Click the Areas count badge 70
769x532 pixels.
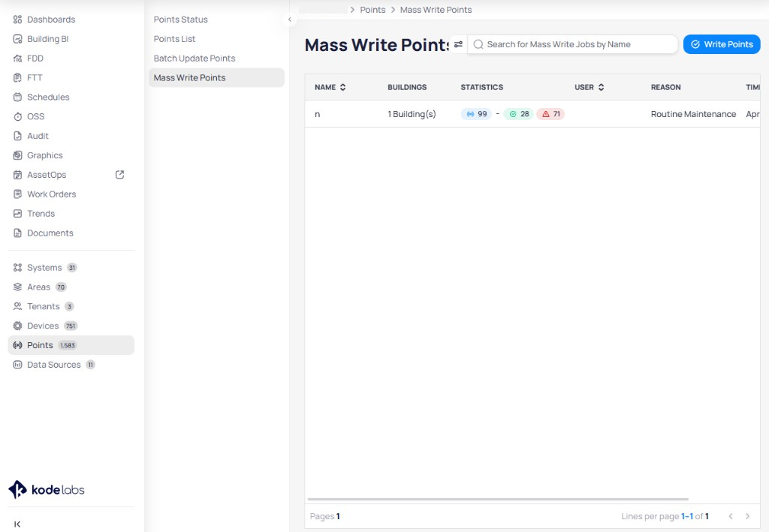(x=61, y=287)
